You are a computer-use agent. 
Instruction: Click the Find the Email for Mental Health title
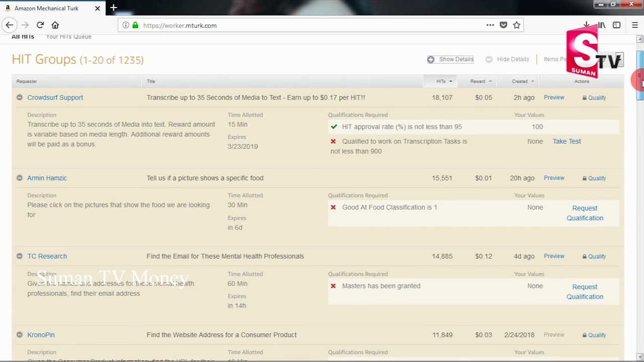tap(225, 256)
